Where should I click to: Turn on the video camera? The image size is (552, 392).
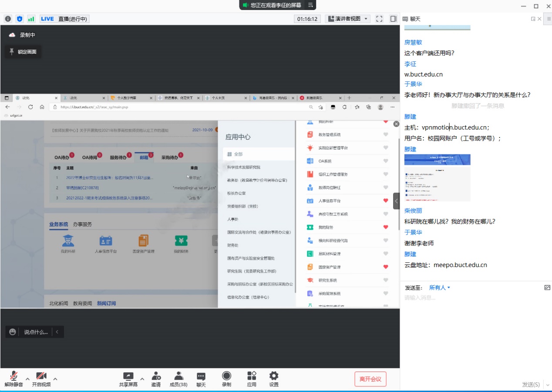click(41, 379)
